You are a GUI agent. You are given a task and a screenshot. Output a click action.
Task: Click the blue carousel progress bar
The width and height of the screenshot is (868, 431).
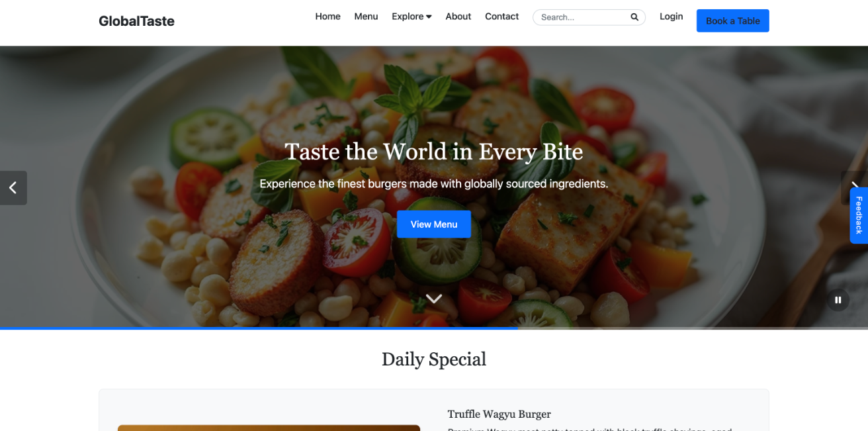pos(259,328)
